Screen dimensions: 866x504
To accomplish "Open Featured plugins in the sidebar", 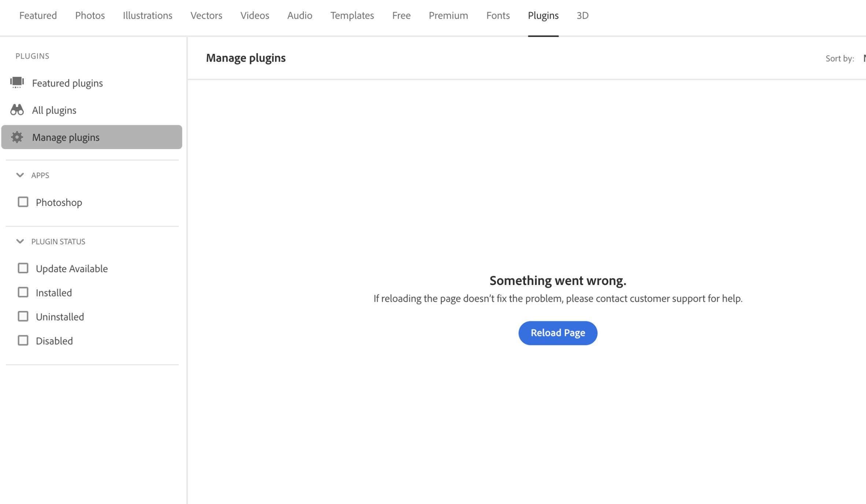I will pyautogui.click(x=67, y=83).
